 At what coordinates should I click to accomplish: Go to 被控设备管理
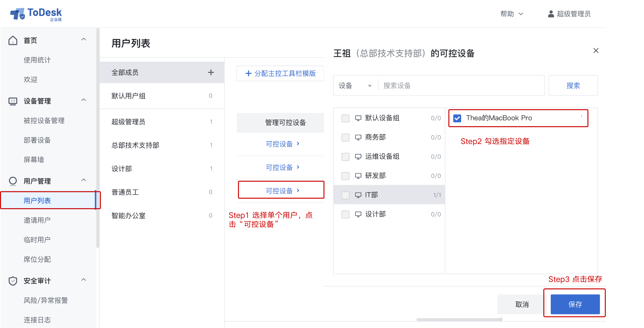(44, 121)
